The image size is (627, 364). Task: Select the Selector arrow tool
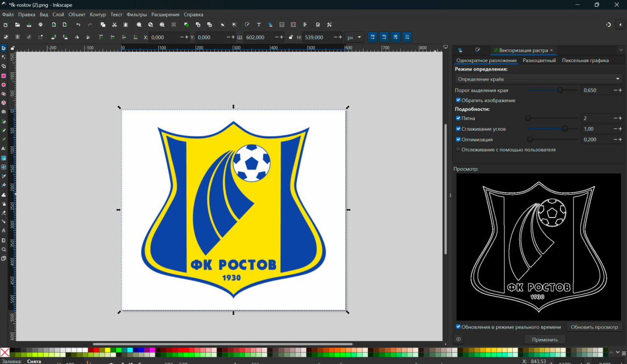pos(3,48)
